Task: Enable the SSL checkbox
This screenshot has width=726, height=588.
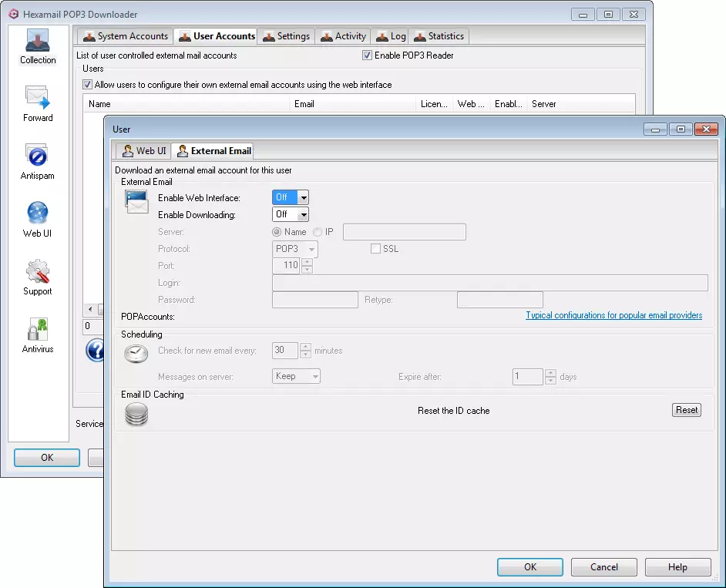Action: tap(375, 249)
